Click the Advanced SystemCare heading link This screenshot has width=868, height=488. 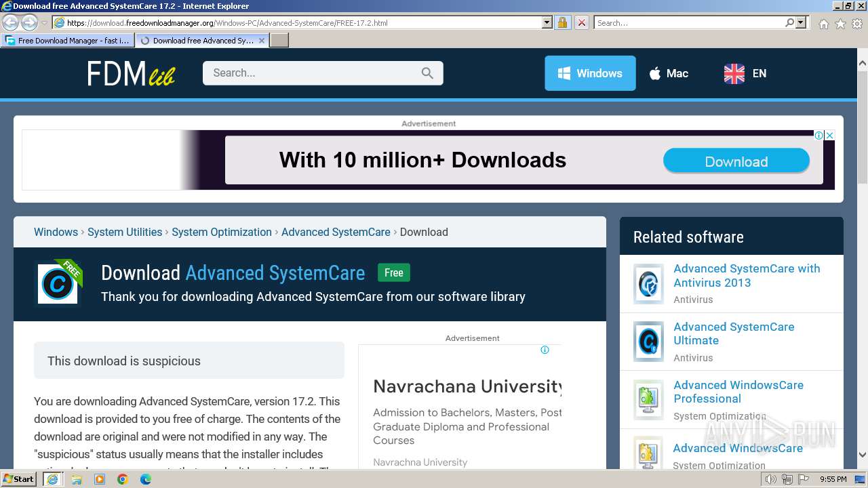275,272
